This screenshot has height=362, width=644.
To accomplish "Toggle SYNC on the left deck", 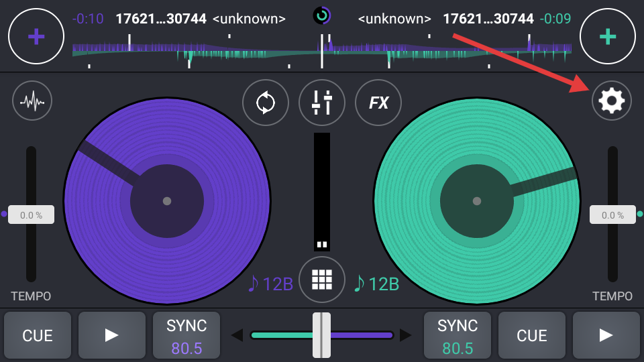I will pos(186,335).
